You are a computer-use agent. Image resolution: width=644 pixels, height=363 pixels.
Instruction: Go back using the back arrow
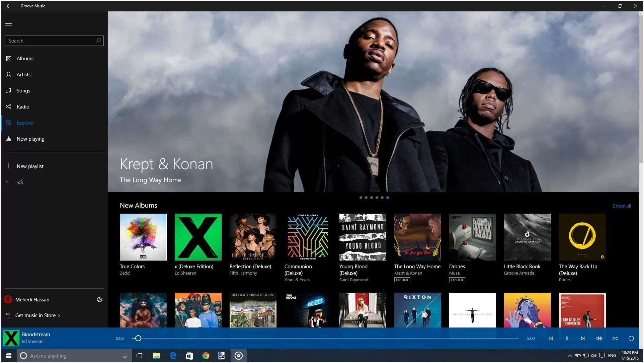tap(8, 6)
